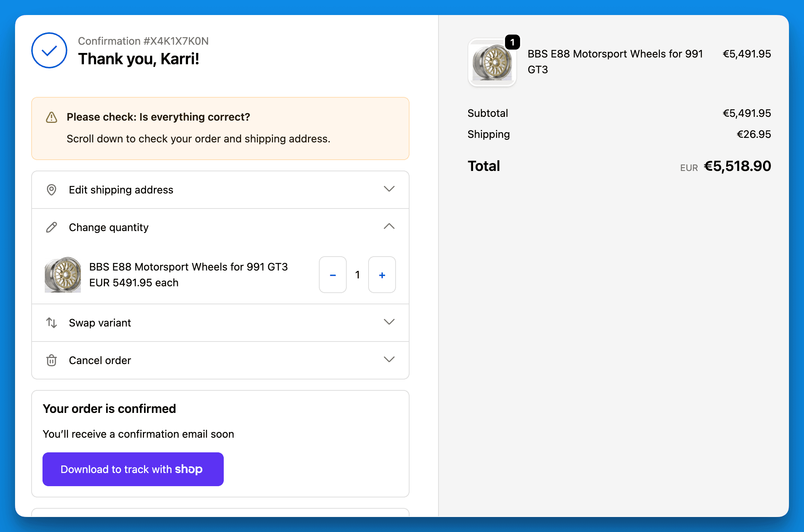Screen dimensions: 804x532
Task: Click the location pin icon
Action: pyautogui.click(x=52, y=190)
